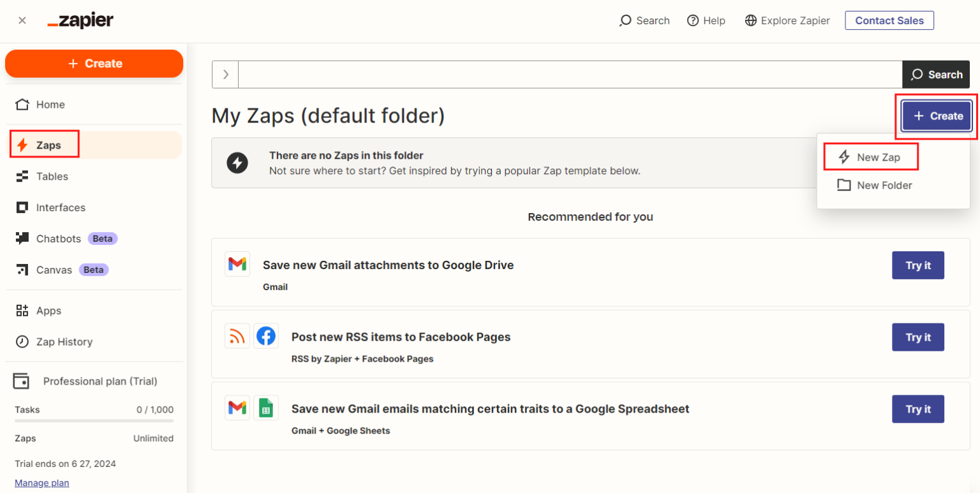Open the Manage plan link
Viewport: 980px width, 493px height.
tap(41, 483)
